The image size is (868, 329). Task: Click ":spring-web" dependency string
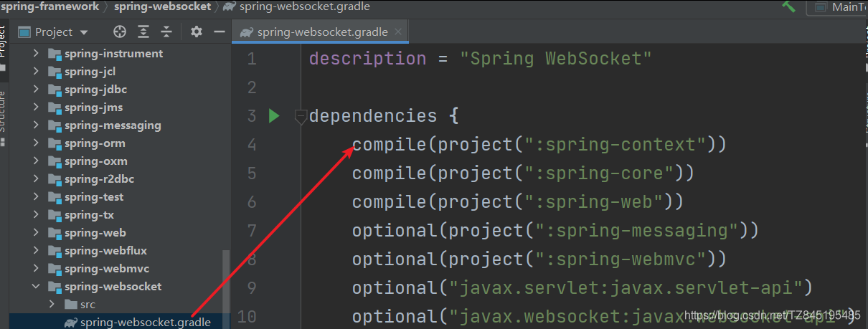[593, 202]
